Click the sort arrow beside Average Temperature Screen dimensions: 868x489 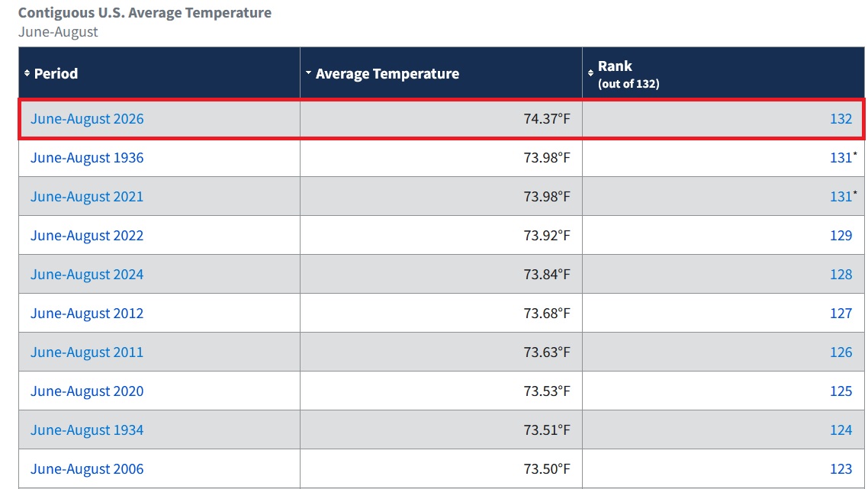pyautogui.click(x=308, y=72)
